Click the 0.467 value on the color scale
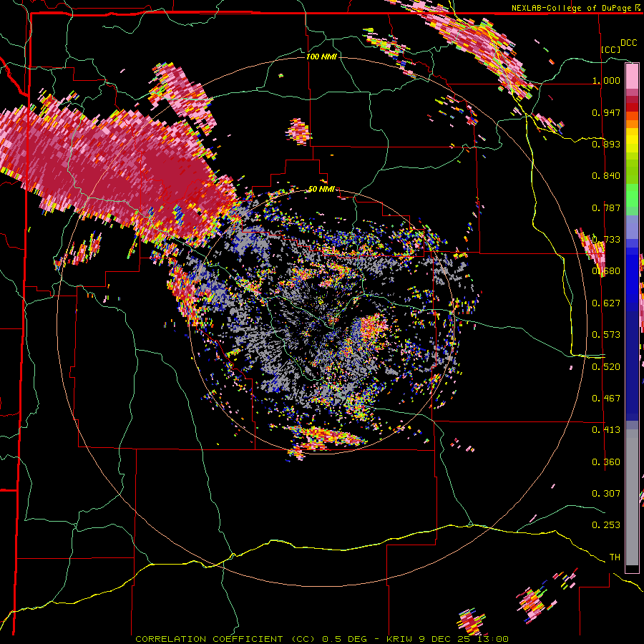 [606, 399]
